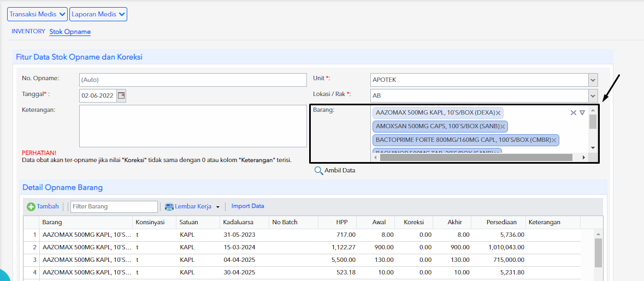Viewport: 644px width, 281px height.
Task: Sort by the Satuan column header
Action: 198,222
